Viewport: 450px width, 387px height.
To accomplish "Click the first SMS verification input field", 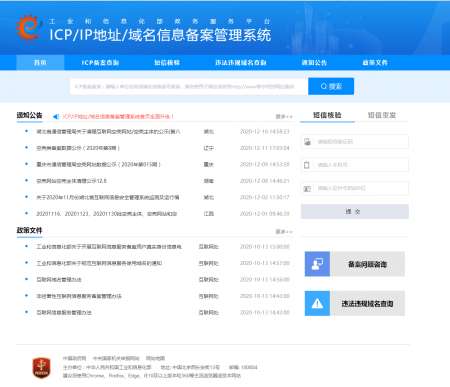I will [355, 142].
